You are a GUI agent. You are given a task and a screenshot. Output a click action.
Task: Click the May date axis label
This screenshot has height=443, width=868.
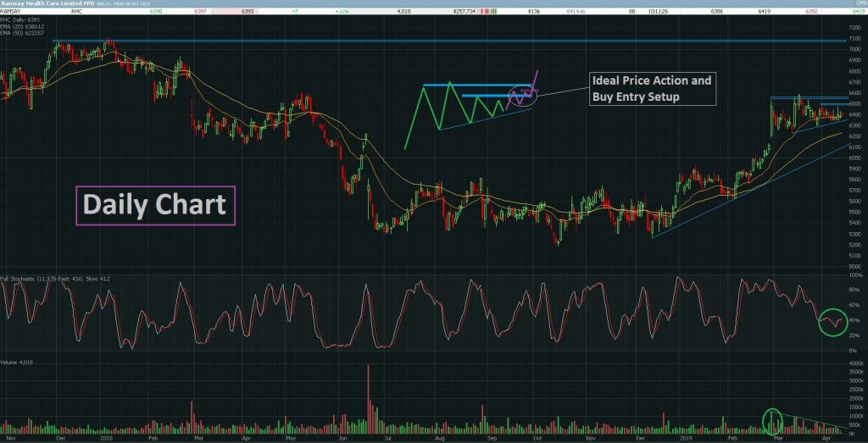pos(291,437)
